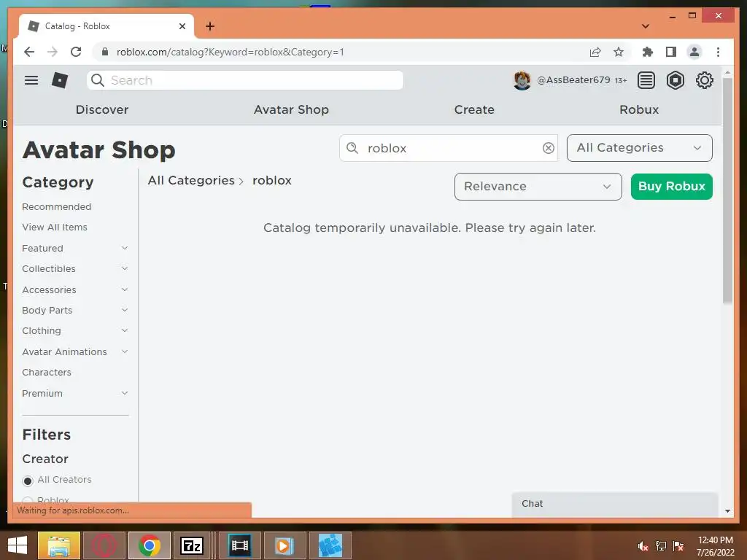The width and height of the screenshot is (747, 560).
Task: Open the @AssBeater679 profile link
Action: pos(573,80)
